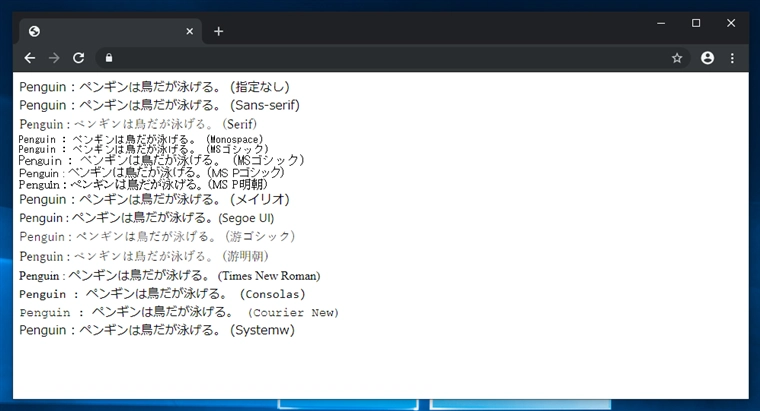Click the line ending with (指定なし)
The height and width of the screenshot is (411, 760).
coord(154,87)
